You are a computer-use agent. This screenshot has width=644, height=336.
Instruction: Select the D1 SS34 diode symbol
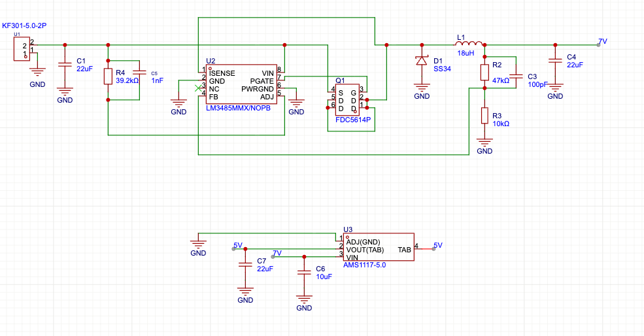(422, 61)
